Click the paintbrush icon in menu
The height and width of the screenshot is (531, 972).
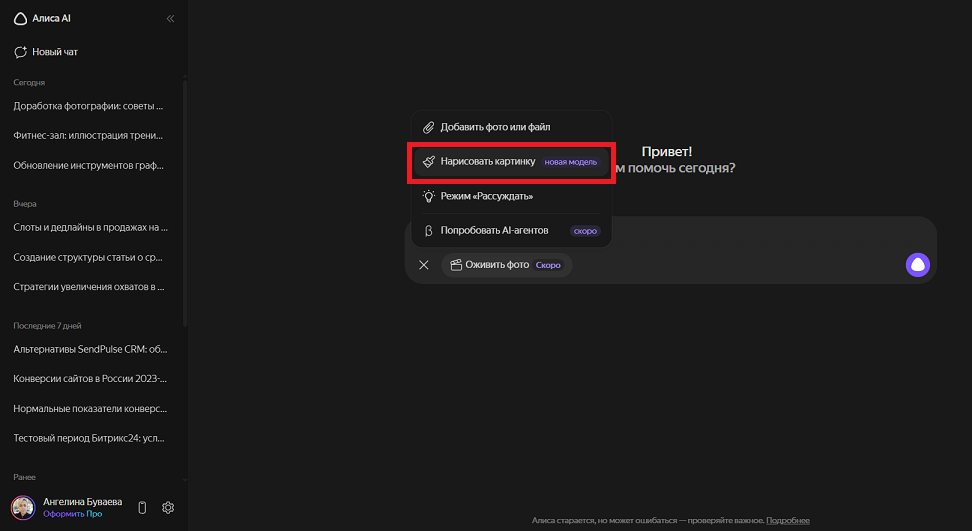coord(428,162)
